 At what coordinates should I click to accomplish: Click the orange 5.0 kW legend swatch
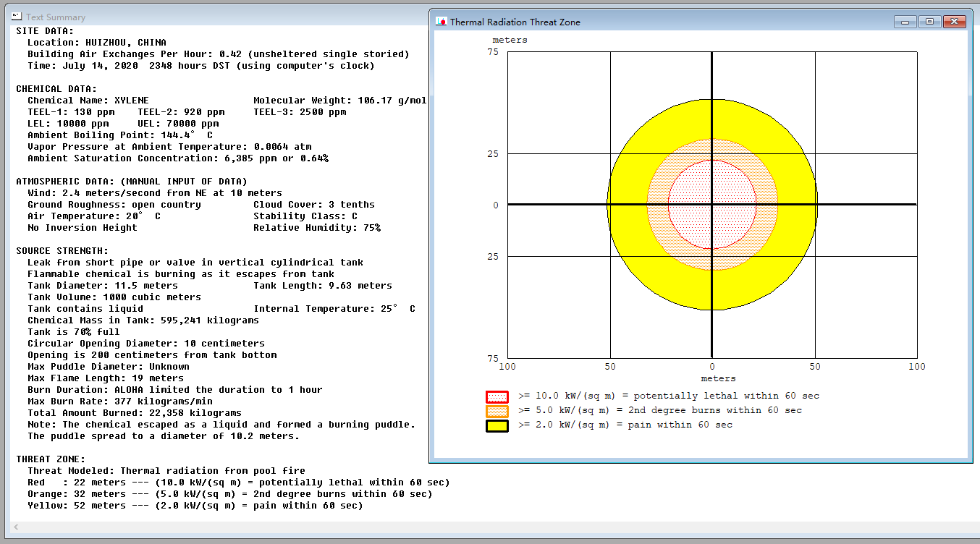point(497,411)
